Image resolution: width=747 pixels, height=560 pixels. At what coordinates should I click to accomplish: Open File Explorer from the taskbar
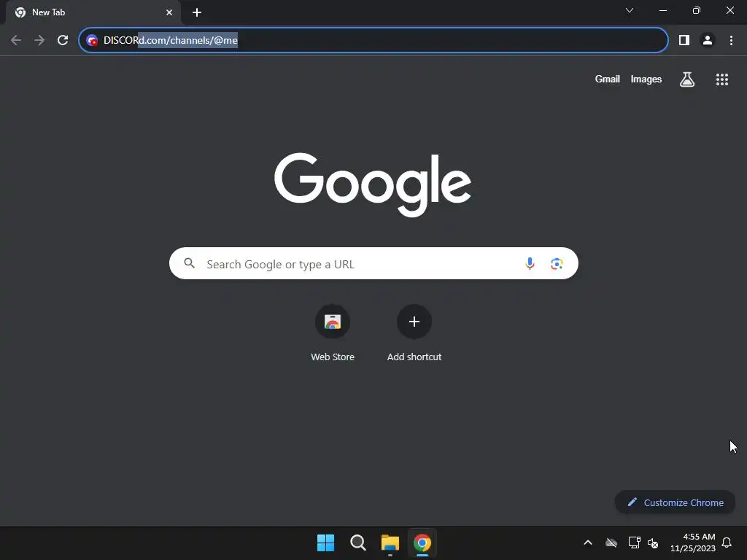pyautogui.click(x=390, y=542)
